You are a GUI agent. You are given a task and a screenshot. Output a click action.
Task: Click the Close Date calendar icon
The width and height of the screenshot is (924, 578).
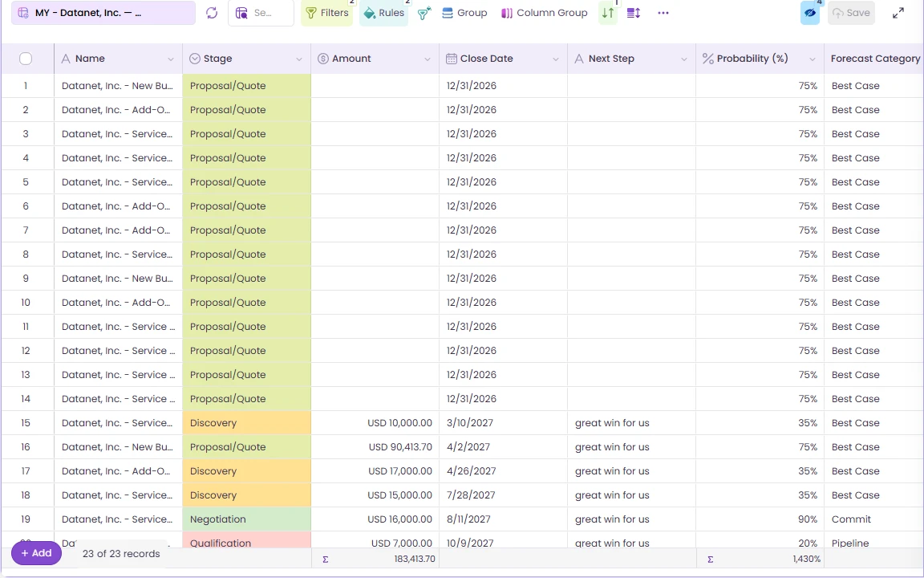point(452,59)
